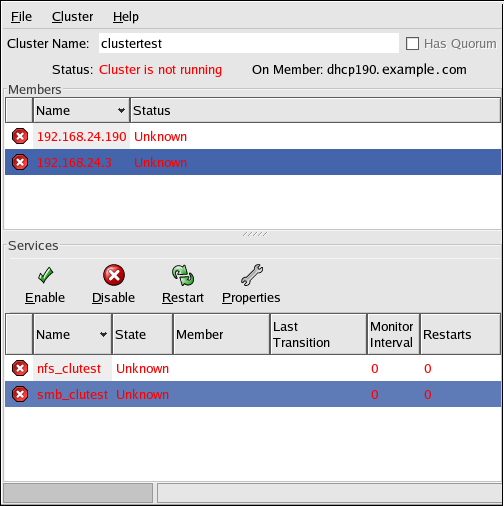Click the Cluster Name text field
Image resolution: width=504 pixels, height=506 pixels.
(249, 43)
